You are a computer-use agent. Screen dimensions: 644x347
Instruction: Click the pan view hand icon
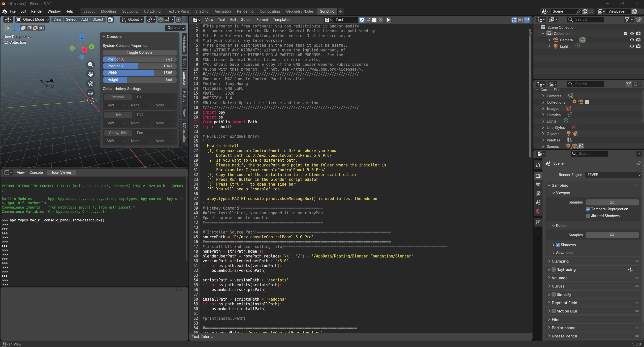pos(90,74)
